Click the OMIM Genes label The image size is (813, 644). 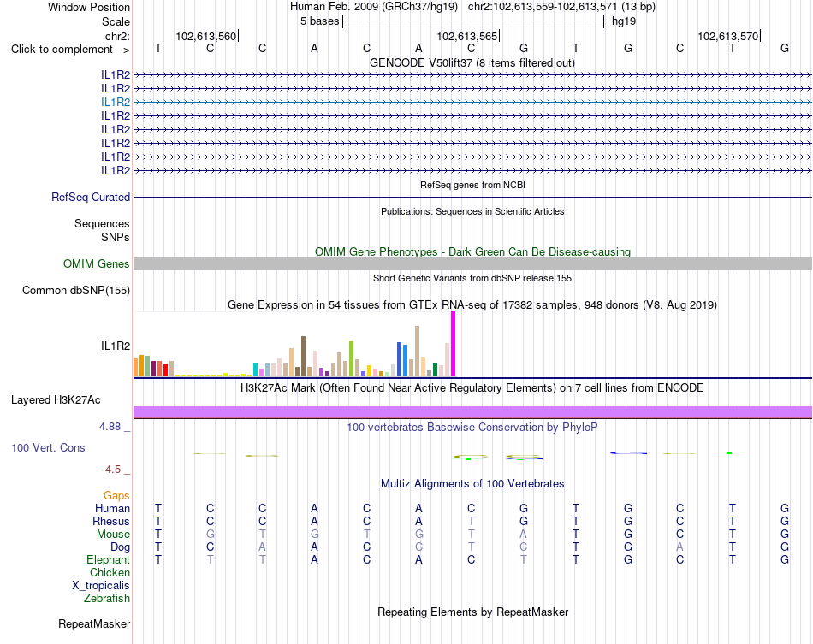click(96, 263)
